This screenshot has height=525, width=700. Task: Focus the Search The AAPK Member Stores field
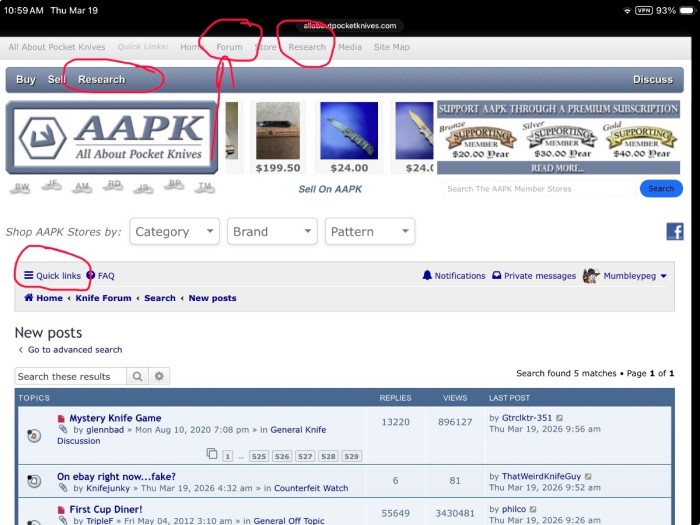[x=539, y=189]
